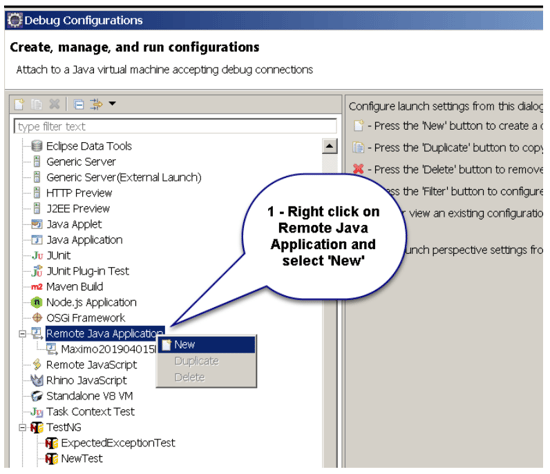This screenshot has height=474, width=550.
Task: Open the filter dropdown arrow in toolbar
Action: click(x=112, y=104)
